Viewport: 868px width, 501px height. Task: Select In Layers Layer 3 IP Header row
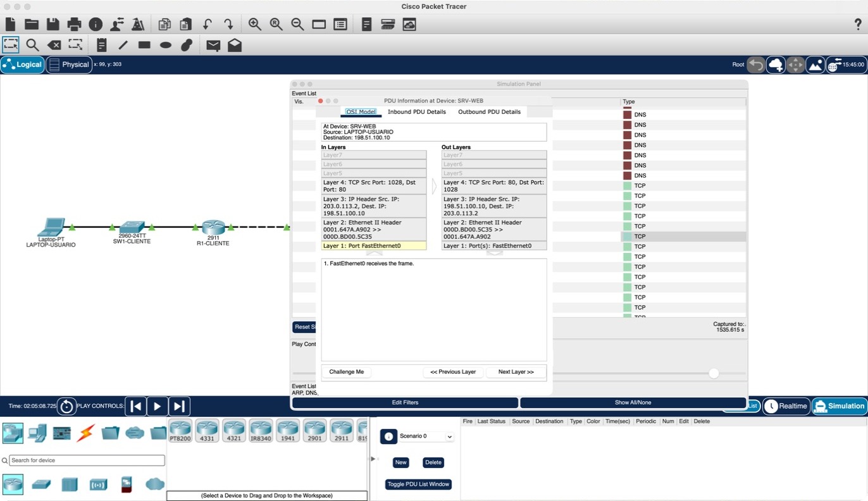(x=374, y=206)
